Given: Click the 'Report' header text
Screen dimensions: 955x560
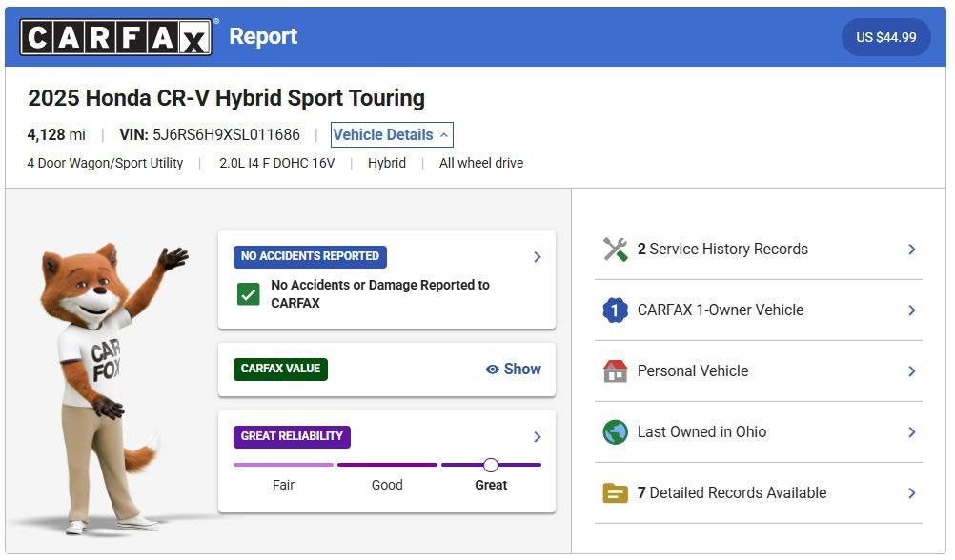Looking at the screenshot, I should [263, 36].
